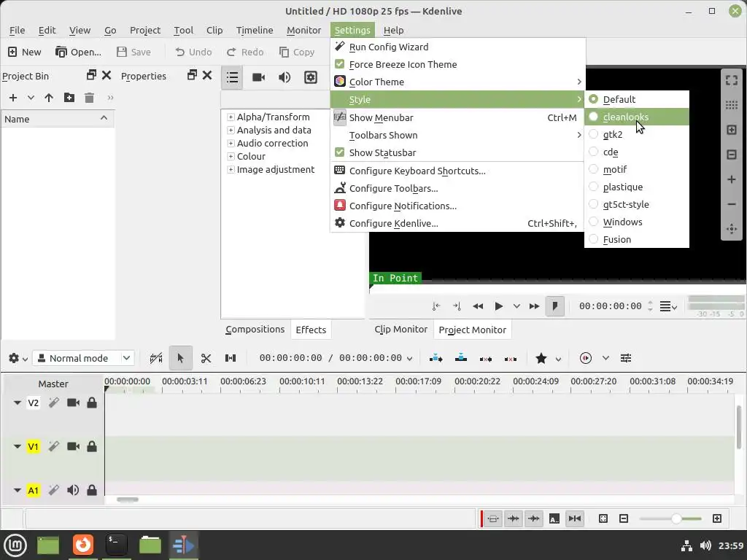Click the delete clip trash icon
747x560 pixels.
click(89, 98)
